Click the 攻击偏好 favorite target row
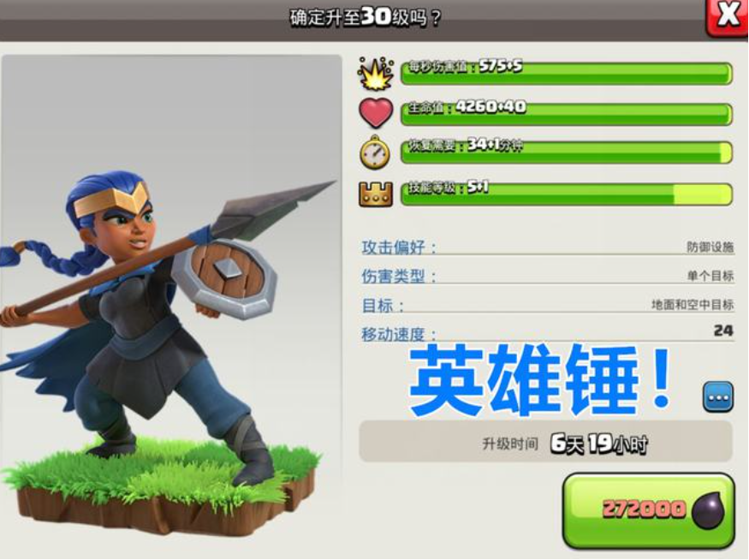Image resolution: width=749 pixels, height=560 pixels. pyautogui.click(x=548, y=247)
